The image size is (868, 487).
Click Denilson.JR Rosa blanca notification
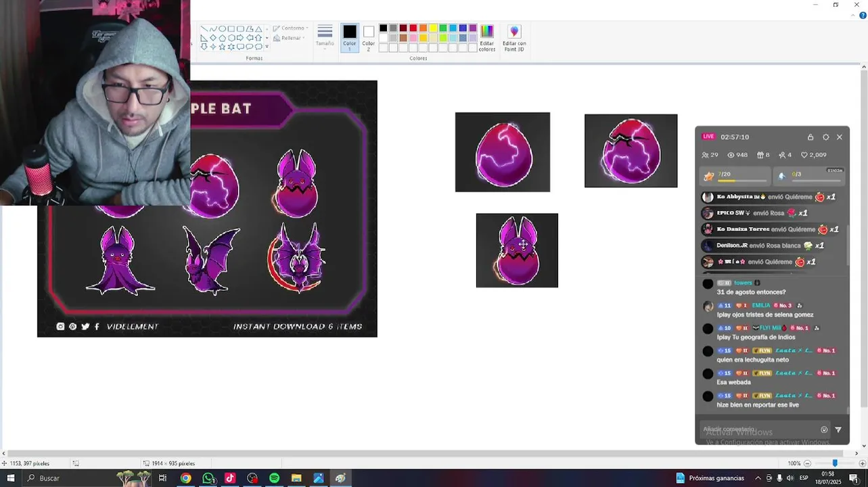coord(763,246)
